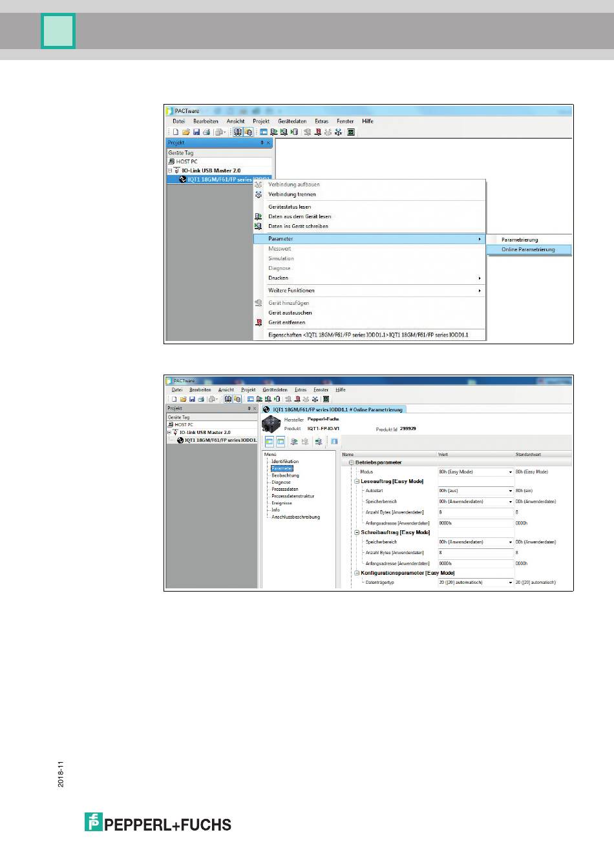The height and width of the screenshot is (868, 614).
Task: Click Anfangsadresse field under Leseauftrag
Action: (476, 524)
